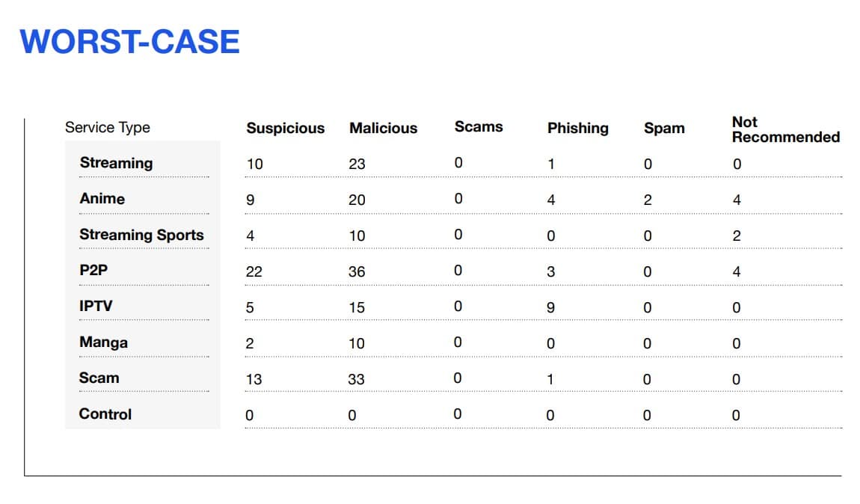The width and height of the screenshot is (860, 504).
Task: Click the Manga row label
Action: pos(104,342)
